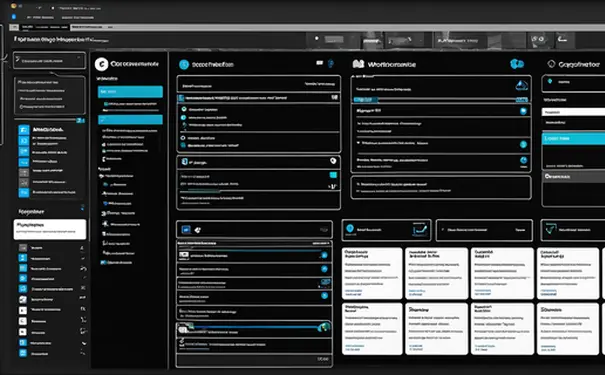Open the white highlighted card in left sidebar
605x375 pixels.
click(50, 229)
